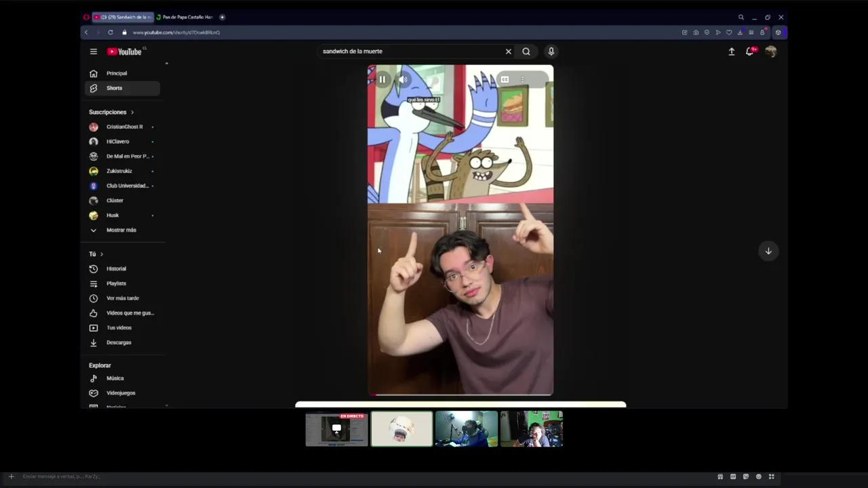The height and width of the screenshot is (488, 868).
Task: Go to Principal home page
Action: click(x=122, y=73)
